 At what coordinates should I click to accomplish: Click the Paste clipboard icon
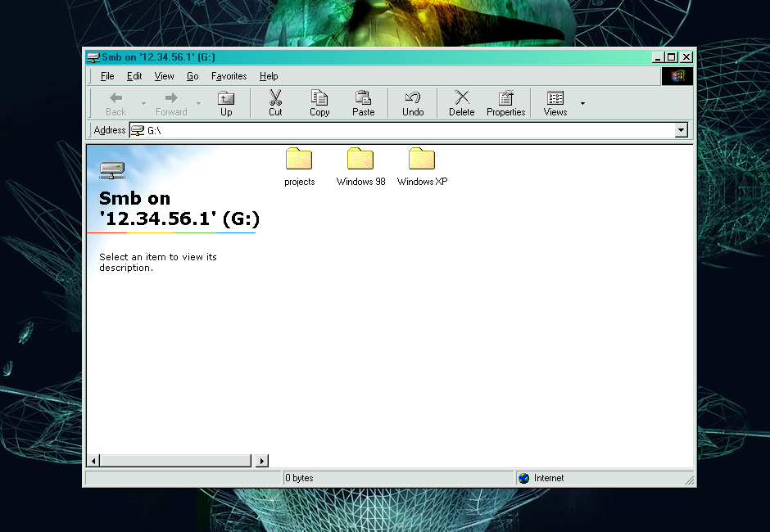363,97
